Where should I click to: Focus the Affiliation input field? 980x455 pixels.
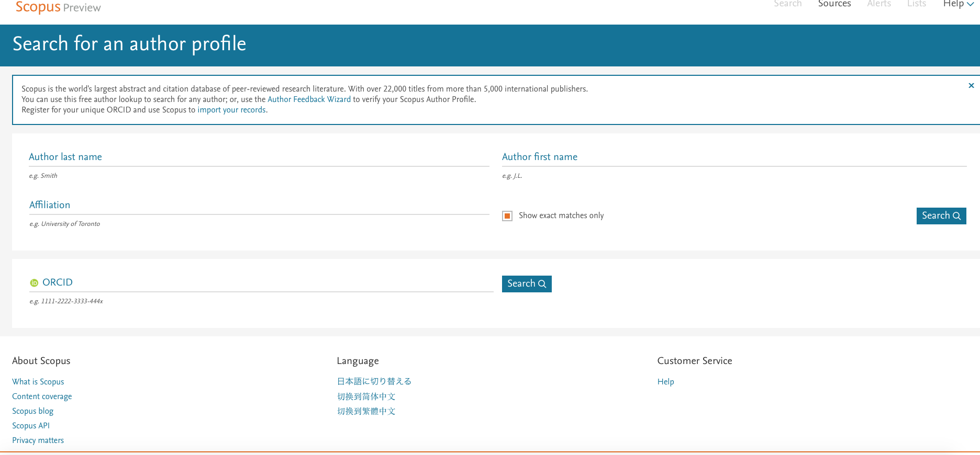tap(259, 205)
